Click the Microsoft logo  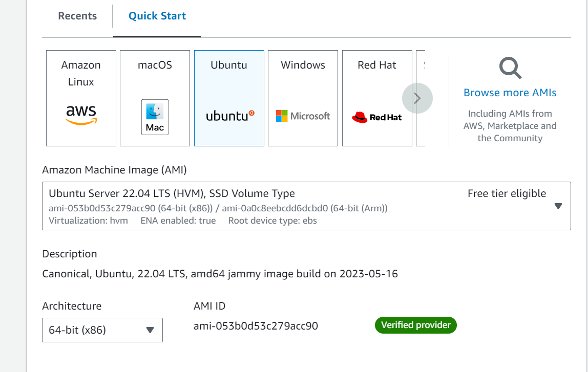303,116
